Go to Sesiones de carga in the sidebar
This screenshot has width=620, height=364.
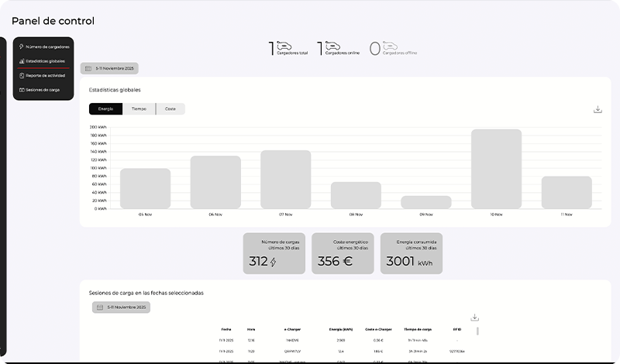coord(43,90)
